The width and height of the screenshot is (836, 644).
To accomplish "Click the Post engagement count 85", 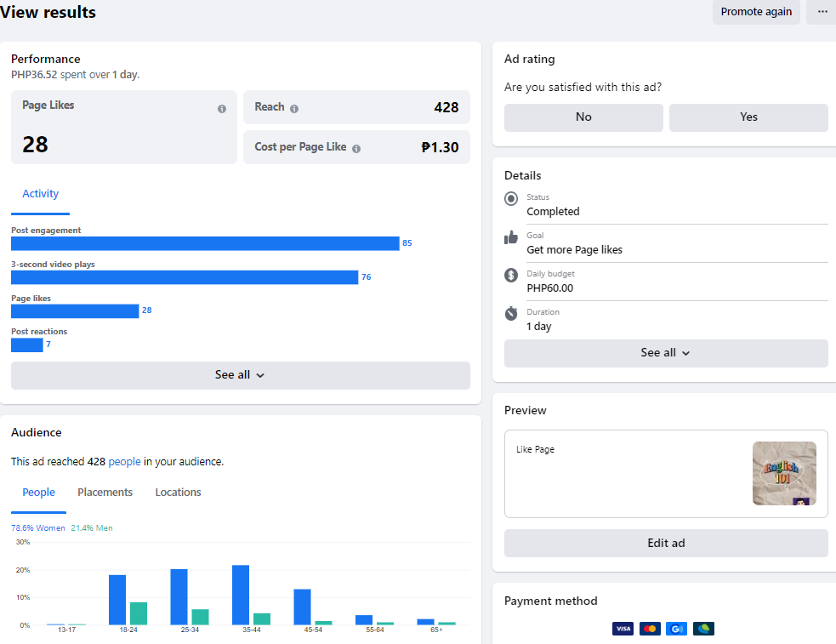I will coord(407,243).
